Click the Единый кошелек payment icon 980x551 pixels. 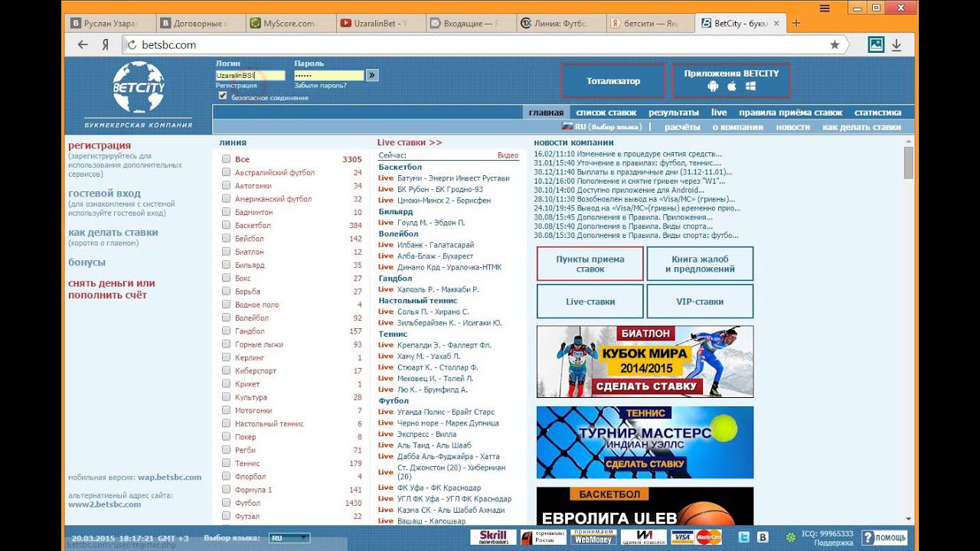point(644,537)
